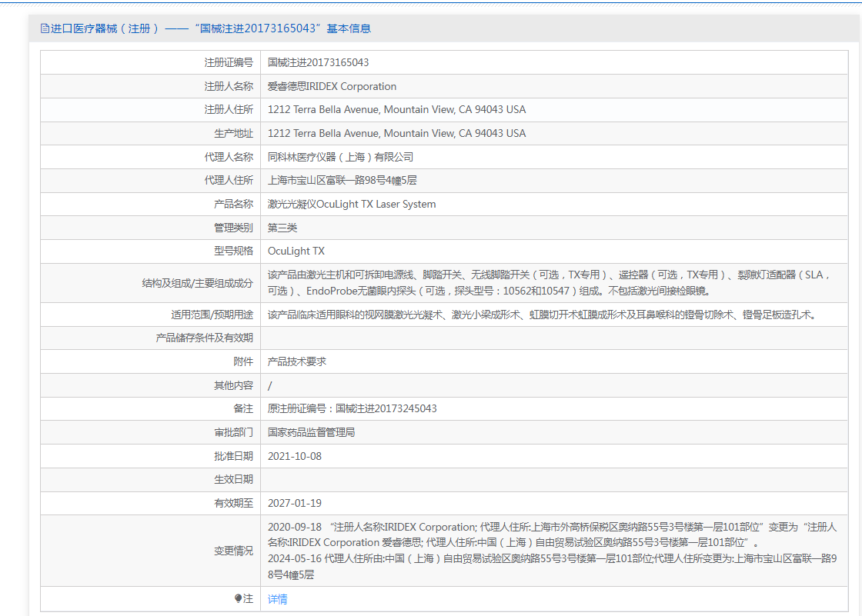The image size is (862, 616).
Task: Click management class value 第三类
Action: (x=282, y=228)
